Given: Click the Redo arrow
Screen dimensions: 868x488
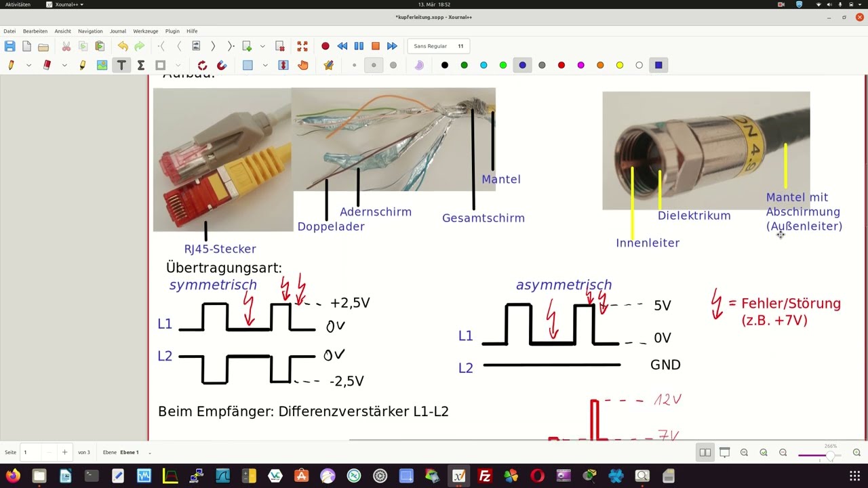Looking at the screenshot, I should pos(139,46).
